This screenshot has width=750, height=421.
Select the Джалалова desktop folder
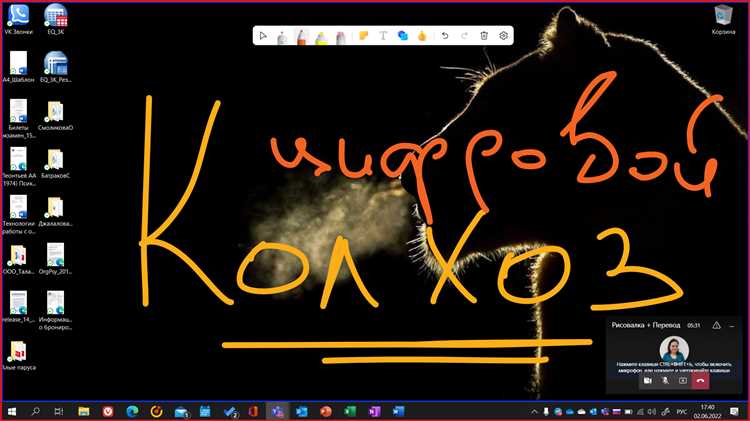coord(55,211)
